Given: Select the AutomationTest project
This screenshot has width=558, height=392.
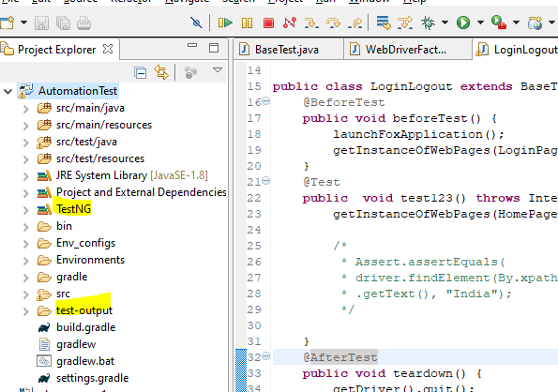Looking at the screenshot, I should 78,91.
